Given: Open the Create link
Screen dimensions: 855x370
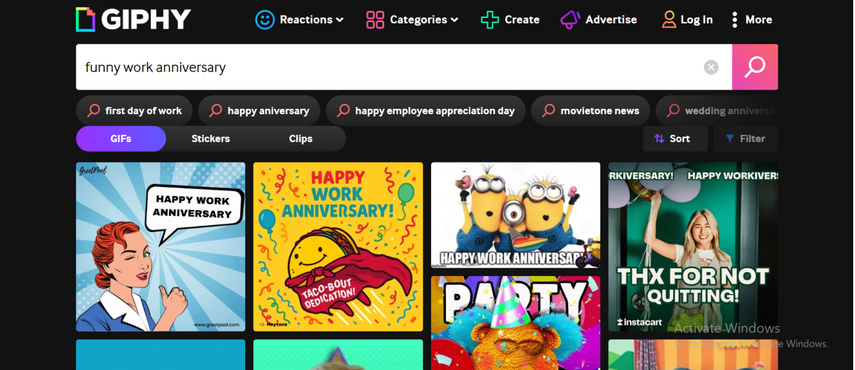Looking at the screenshot, I should tap(522, 20).
